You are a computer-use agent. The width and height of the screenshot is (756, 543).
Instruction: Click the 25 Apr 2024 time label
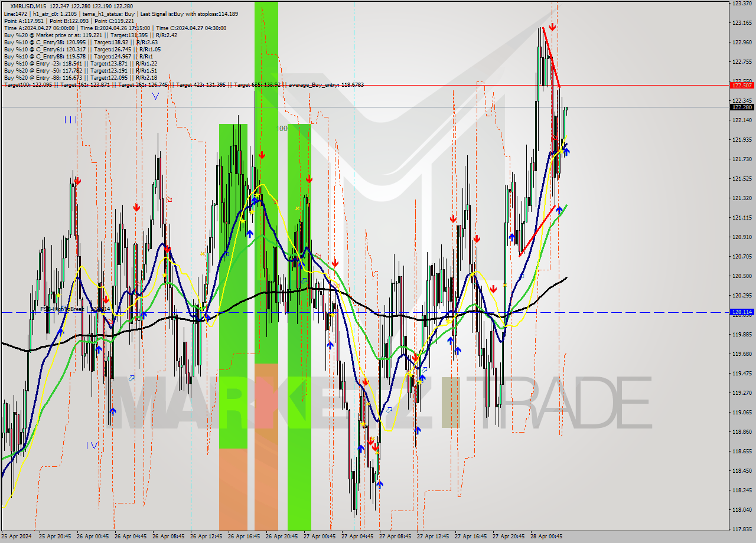click(16, 537)
